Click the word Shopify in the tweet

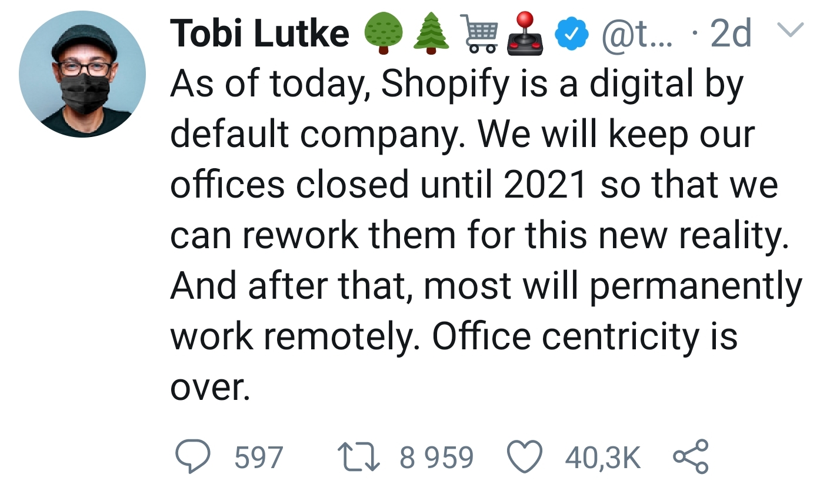[x=445, y=84]
